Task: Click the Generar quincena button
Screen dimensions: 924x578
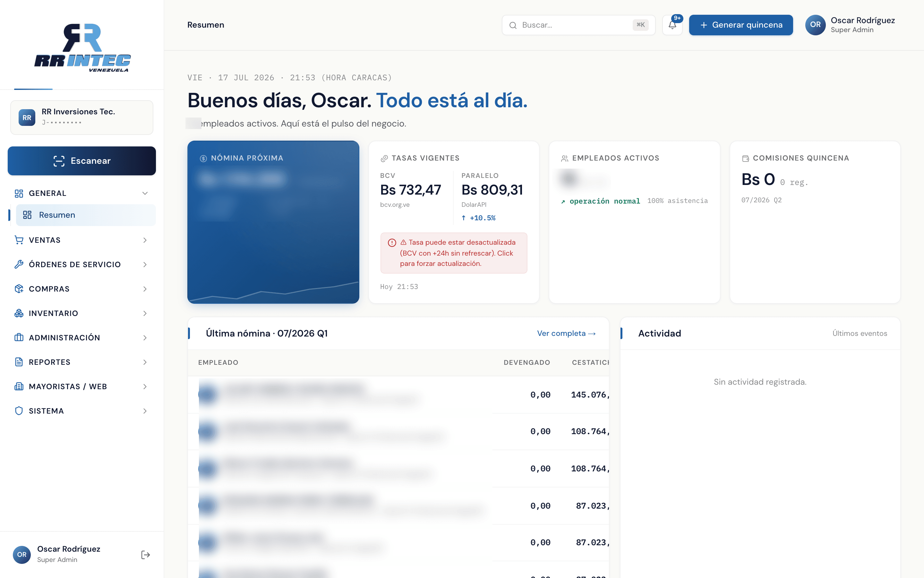Action: [741, 25]
